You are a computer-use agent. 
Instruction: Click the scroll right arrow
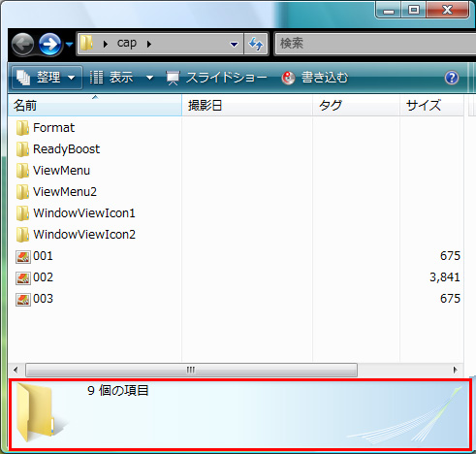pyautogui.click(x=456, y=370)
